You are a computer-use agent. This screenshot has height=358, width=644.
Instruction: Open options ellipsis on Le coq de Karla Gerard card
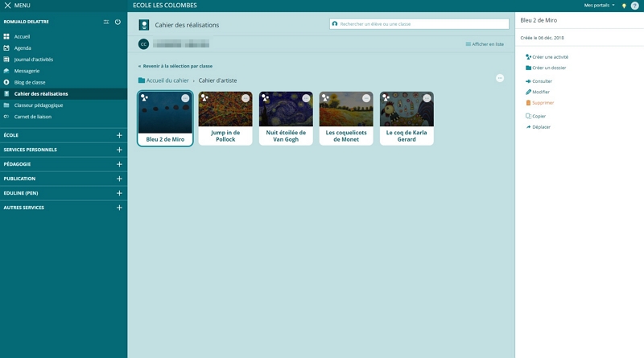[427, 98]
